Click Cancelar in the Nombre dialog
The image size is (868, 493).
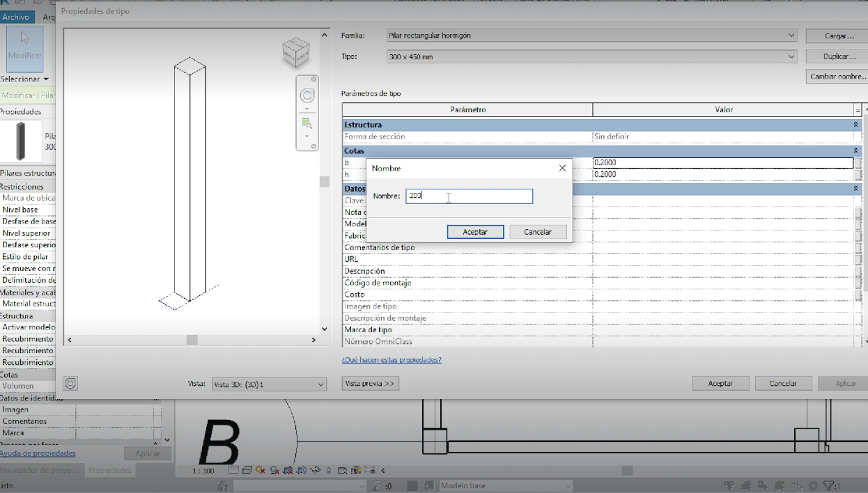click(x=538, y=232)
